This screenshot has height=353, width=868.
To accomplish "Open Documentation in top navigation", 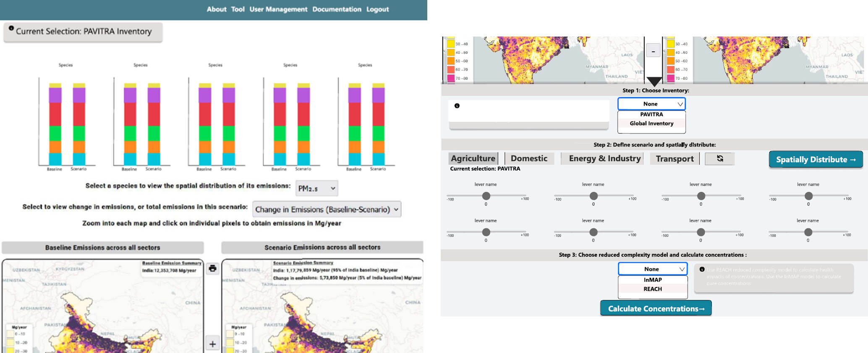I will pos(337,9).
